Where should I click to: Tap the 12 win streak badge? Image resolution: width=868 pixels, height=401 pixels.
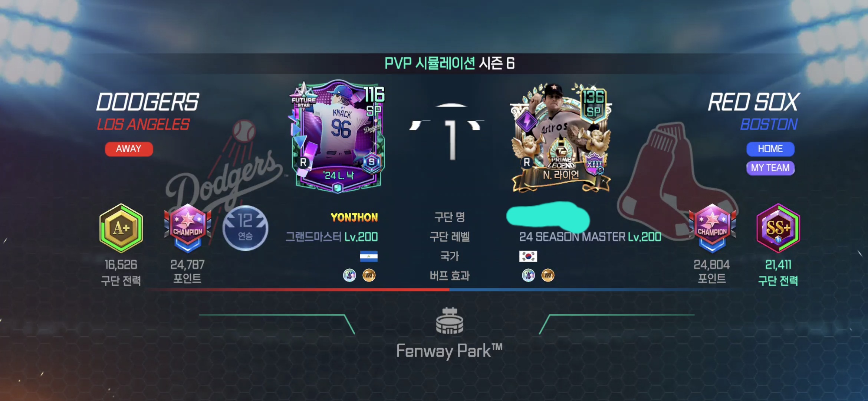coord(245,228)
